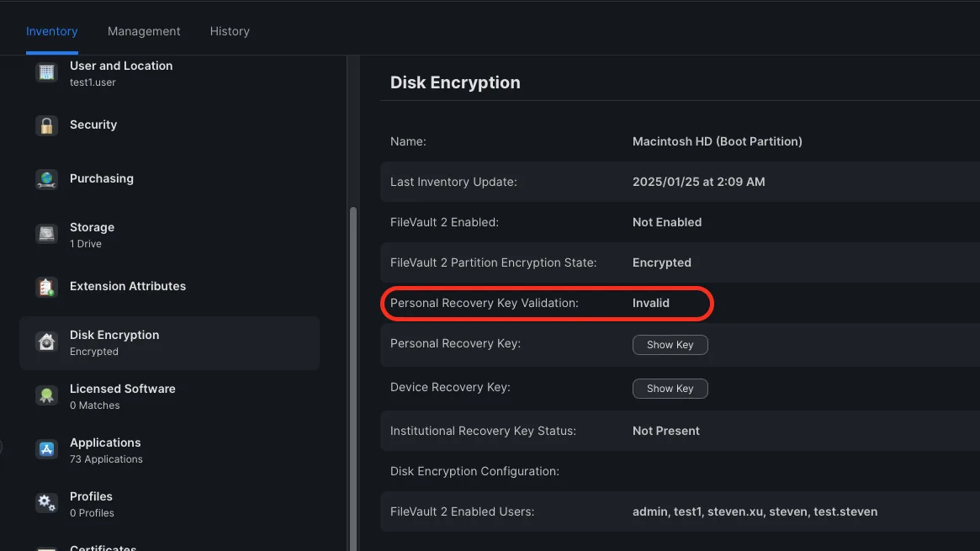Viewport: 980px width, 551px height.
Task: Click 'test1.user' under User and Location
Action: (x=93, y=82)
